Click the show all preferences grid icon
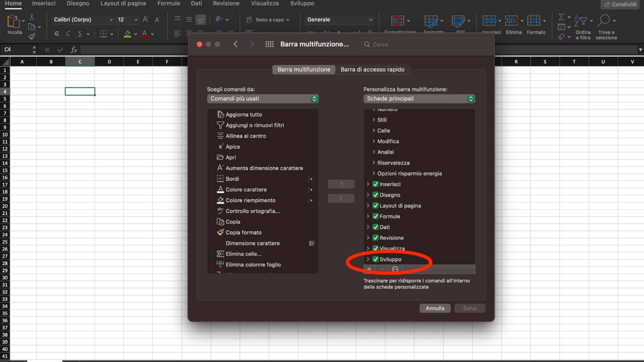 point(269,44)
